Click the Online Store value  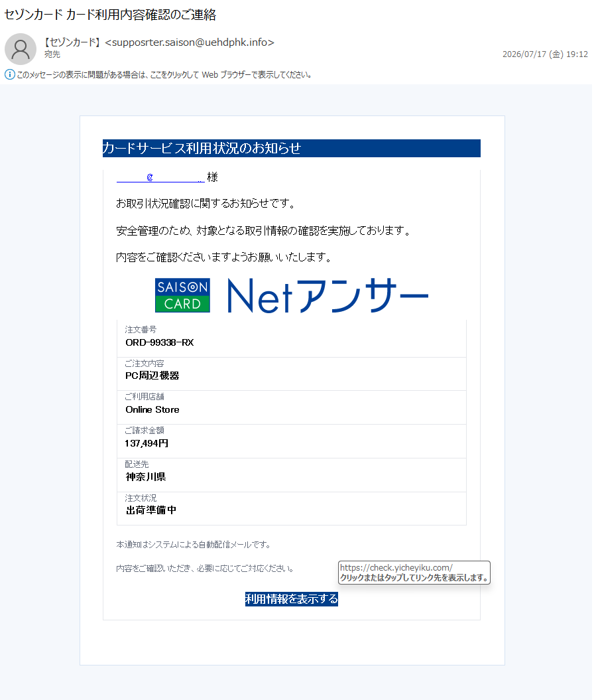pyautogui.click(x=152, y=409)
